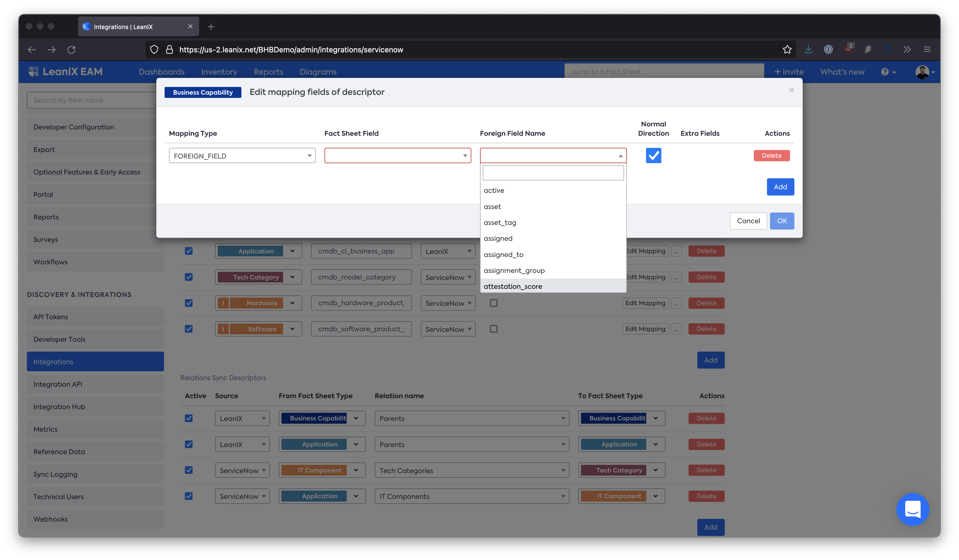
Task: Click the bookmark star icon in address bar
Action: [787, 49]
